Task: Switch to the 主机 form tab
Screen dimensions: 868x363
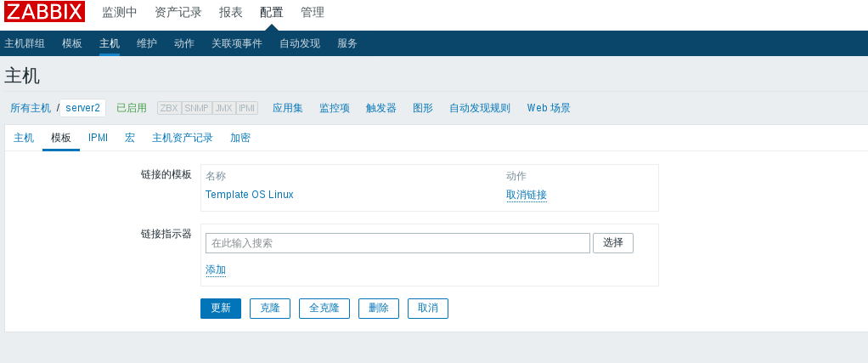Action: pos(23,138)
